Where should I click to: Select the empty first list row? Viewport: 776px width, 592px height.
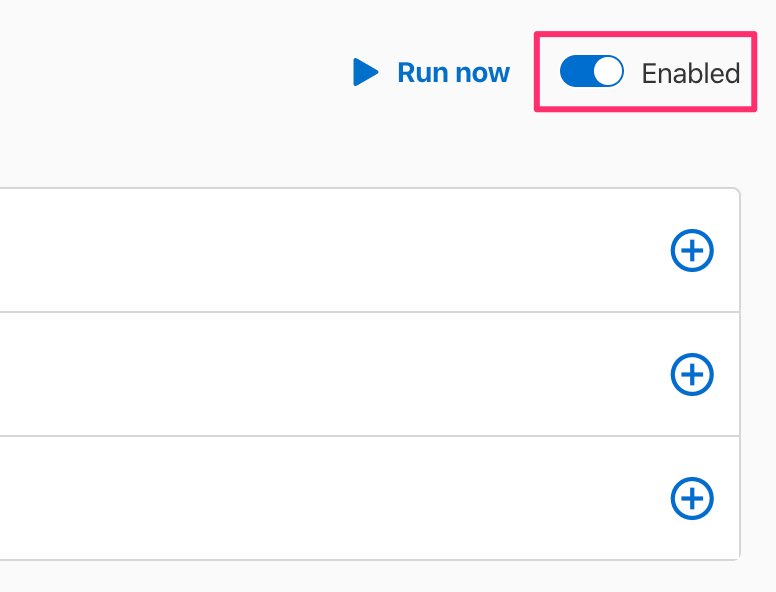[370, 250]
